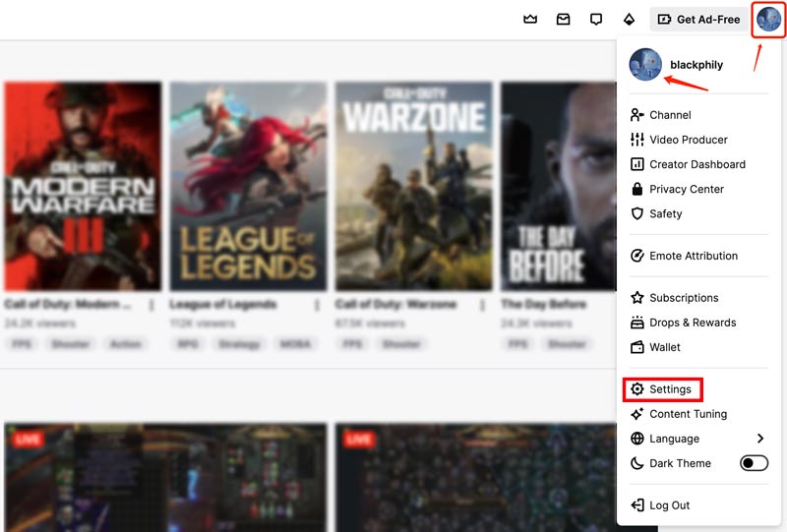Open the Whispers chat bubble icon
Image resolution: width=787 pixels, height=532 pixels.
(596, 19)
